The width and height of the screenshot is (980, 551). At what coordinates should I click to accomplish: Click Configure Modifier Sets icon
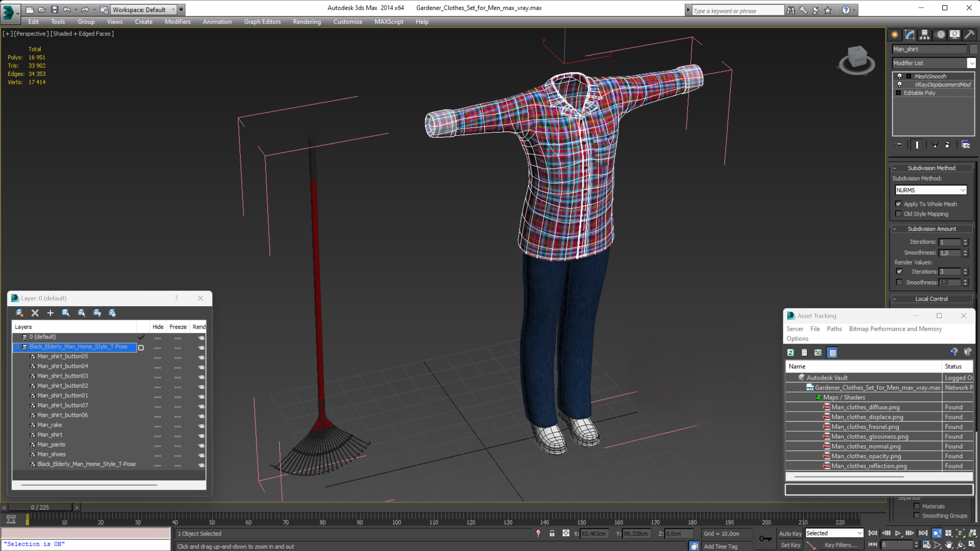[966, 145]
